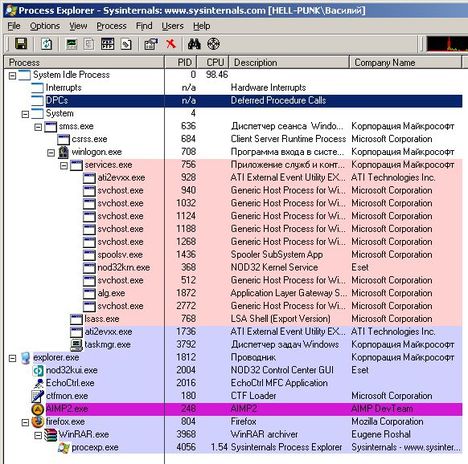Open the Find menu

point(144,26)
